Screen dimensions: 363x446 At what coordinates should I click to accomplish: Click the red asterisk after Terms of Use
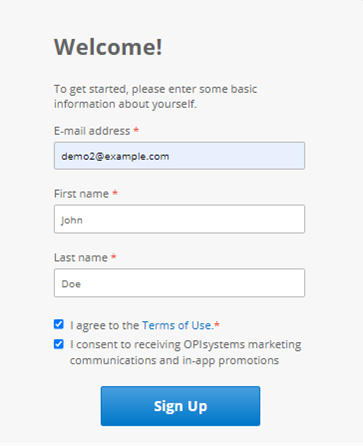tap(217, 324)
